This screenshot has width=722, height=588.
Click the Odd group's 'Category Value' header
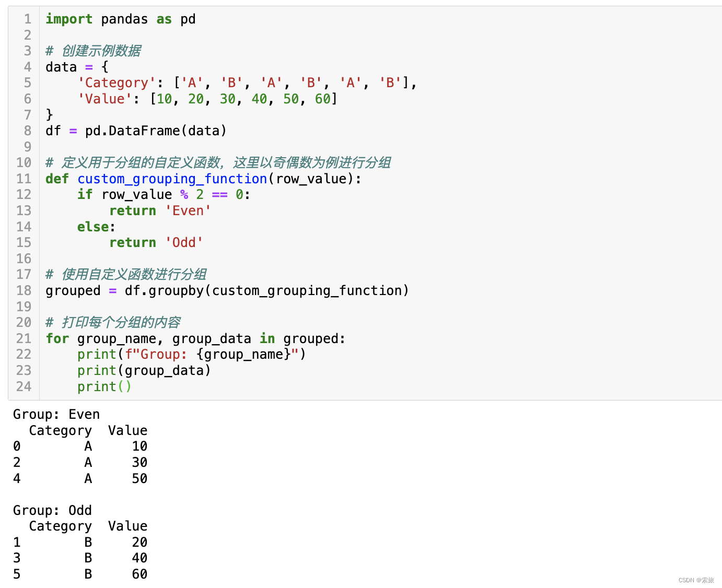pos(88,526)
